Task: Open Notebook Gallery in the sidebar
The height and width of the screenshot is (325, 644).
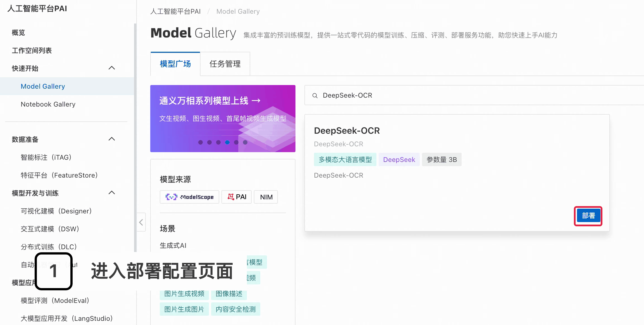Action: [x=48, y=104]
